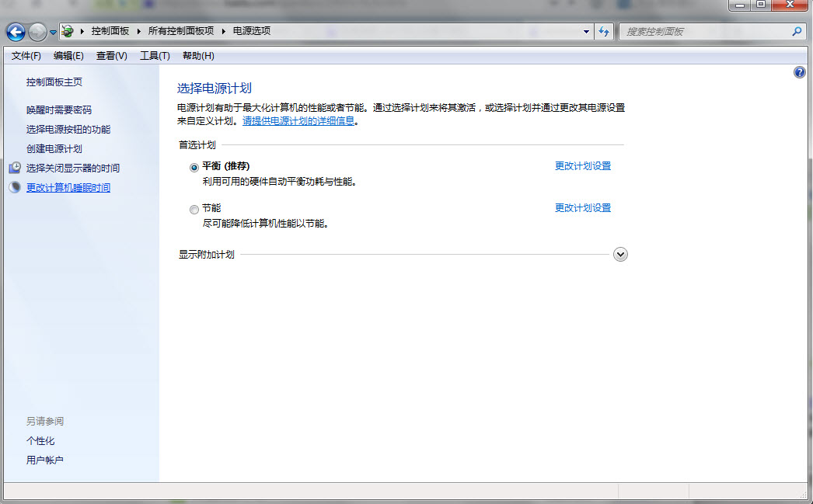Image resolution: width=813 pixels, height=504 pixels.
Task: Click the forward navigation arrow
Action: coord(36,31)
